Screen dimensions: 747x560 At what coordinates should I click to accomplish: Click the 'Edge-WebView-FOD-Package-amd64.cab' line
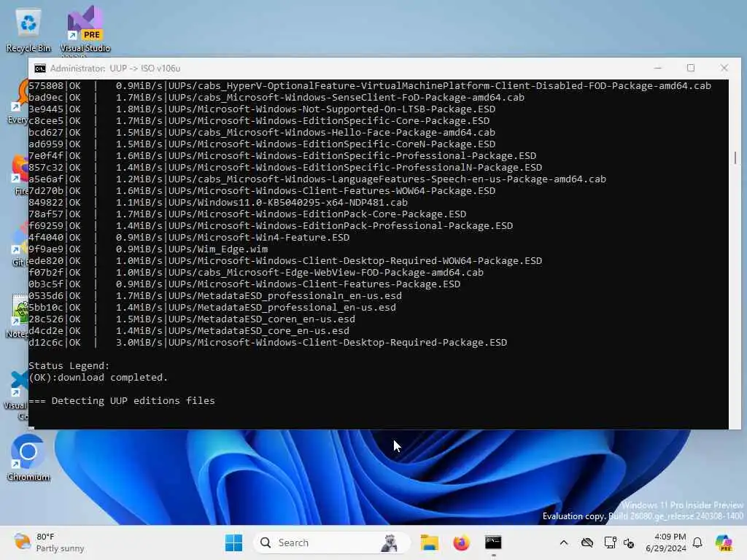point(256,273)
